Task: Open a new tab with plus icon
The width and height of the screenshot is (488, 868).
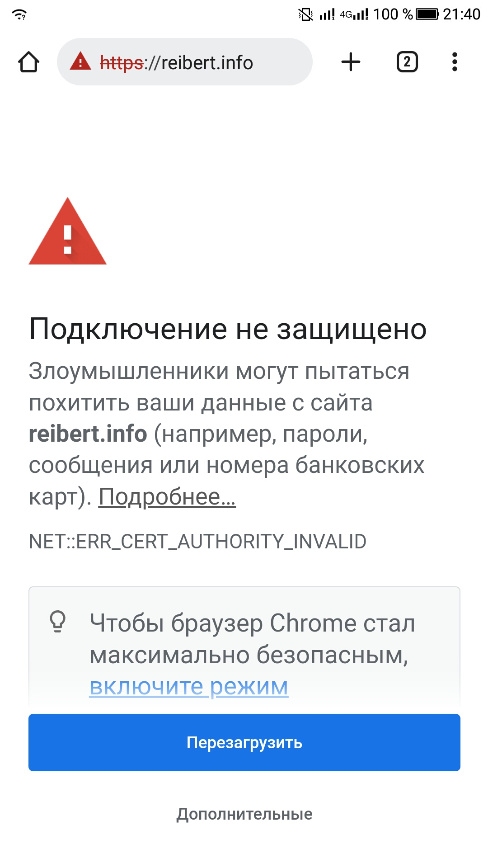Action: [351, 62]
